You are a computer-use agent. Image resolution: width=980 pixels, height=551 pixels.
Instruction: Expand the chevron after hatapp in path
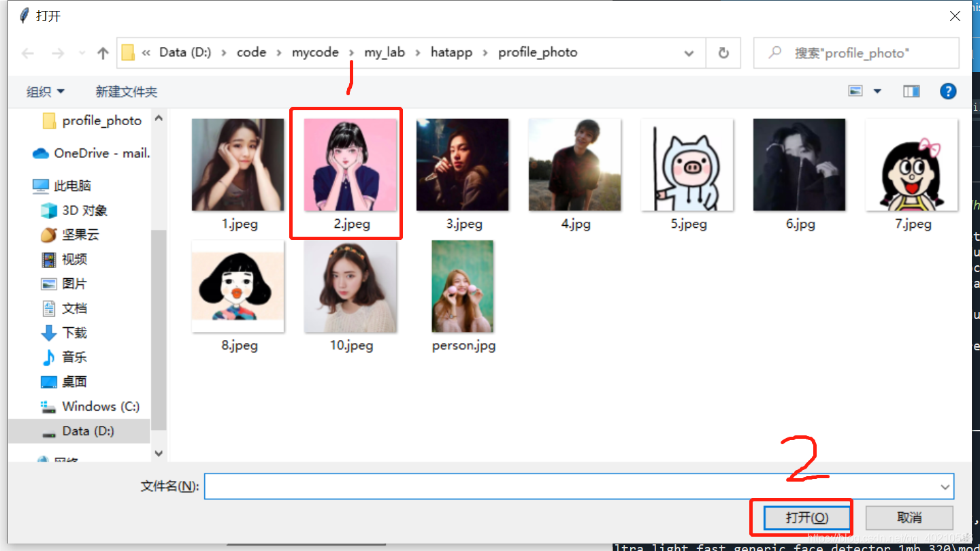pyautogui.click(x=485, y=52)
